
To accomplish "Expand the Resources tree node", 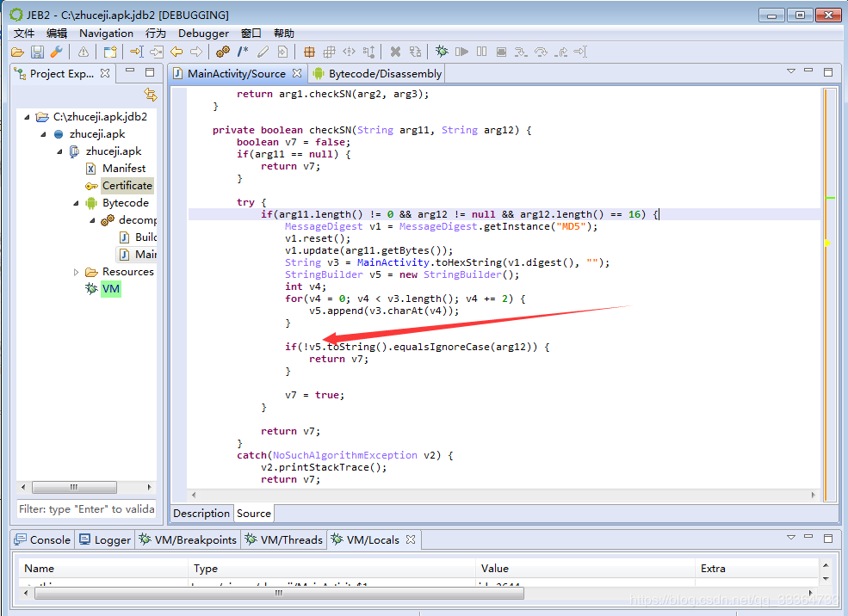I will [77, 272].
